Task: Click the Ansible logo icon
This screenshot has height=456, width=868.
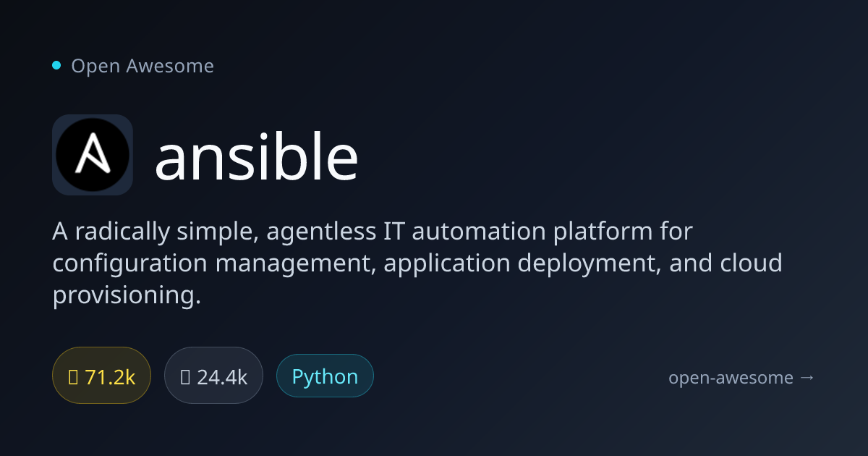Action: click(93, 155)
